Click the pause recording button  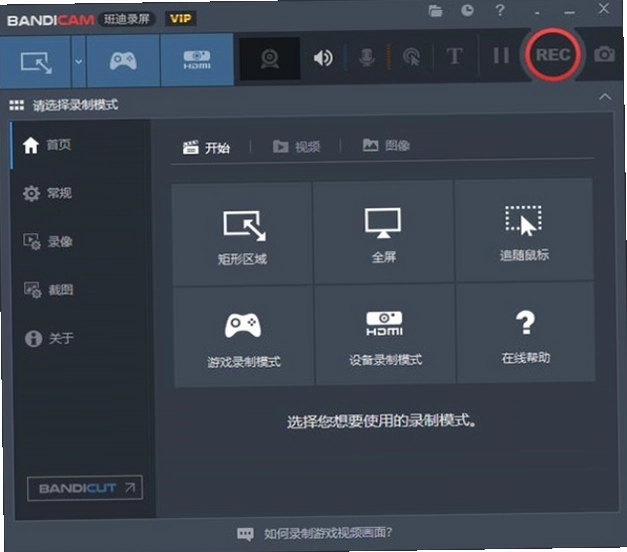[501, 55]
